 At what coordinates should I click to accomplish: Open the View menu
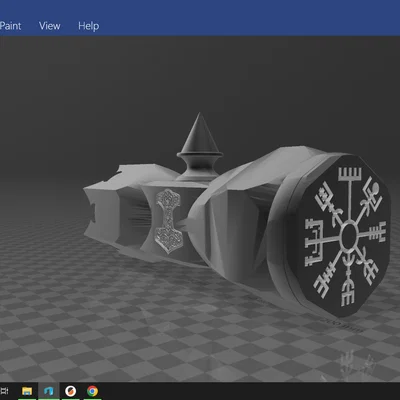50,26
